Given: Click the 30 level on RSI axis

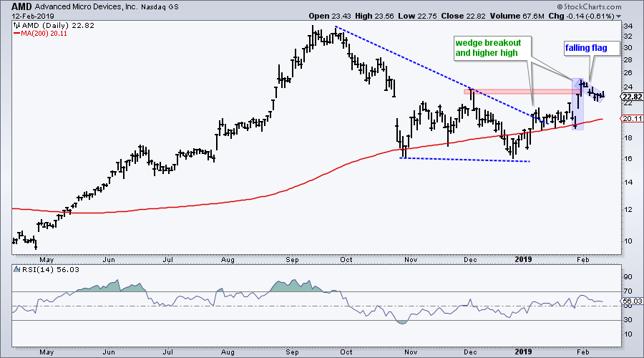Looking at the screenshot, I should tap(628, 320).
